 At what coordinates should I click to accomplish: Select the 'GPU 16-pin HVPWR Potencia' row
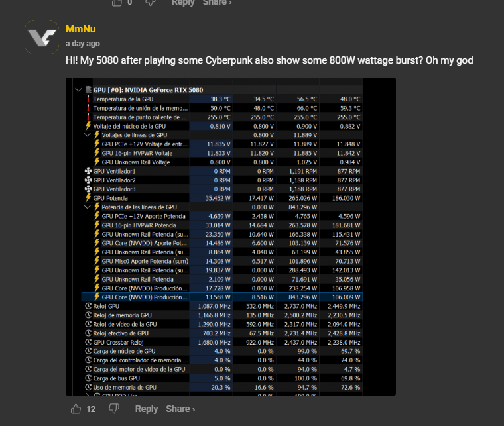[x=138, y=225]
